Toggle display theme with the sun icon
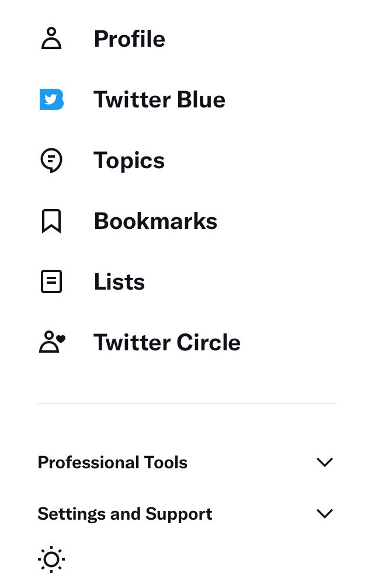The width and height of the screenshot is (368, 588). [x=51, y=559]
